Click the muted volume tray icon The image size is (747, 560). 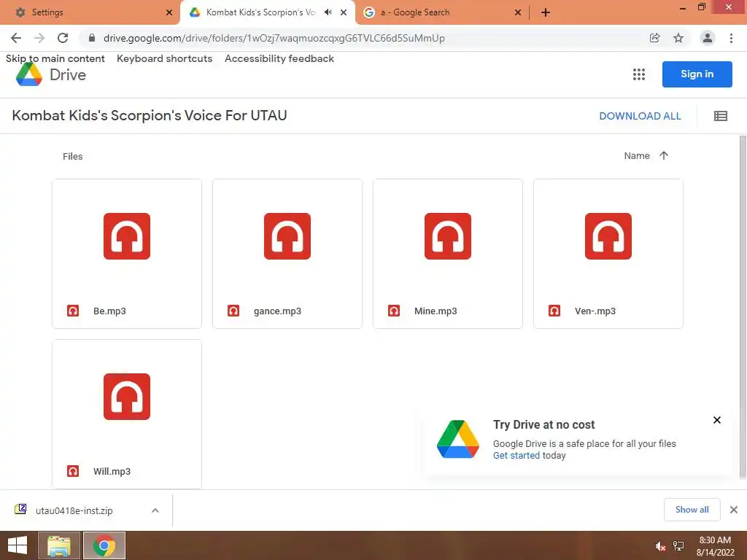(x=660, y=546)
